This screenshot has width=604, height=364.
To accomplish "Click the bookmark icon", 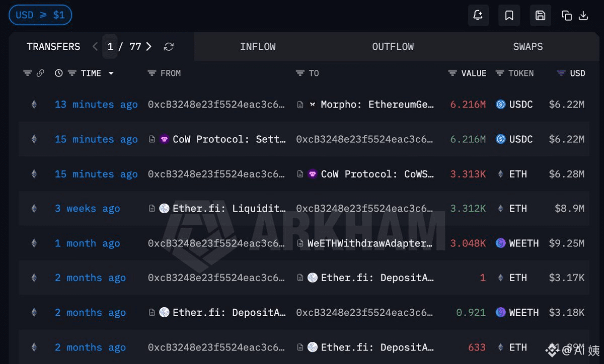I will point(509,16).
